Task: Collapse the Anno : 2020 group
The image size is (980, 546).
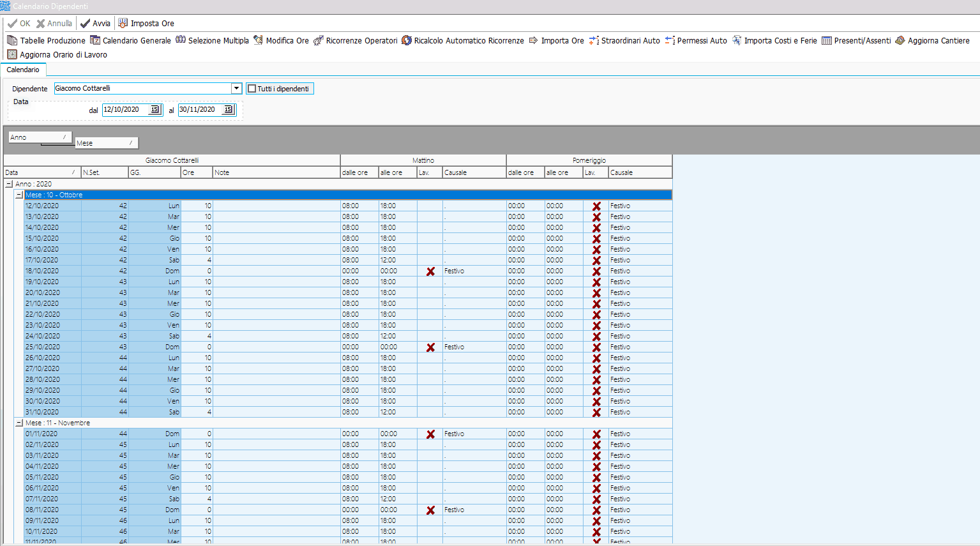Action: click(x=9, y=184)
